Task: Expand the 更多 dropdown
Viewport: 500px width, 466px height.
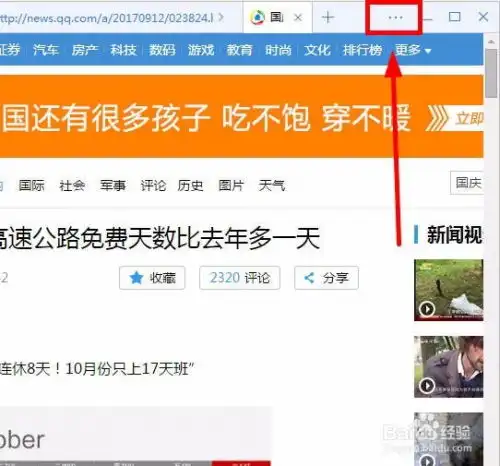Action: 413,50
